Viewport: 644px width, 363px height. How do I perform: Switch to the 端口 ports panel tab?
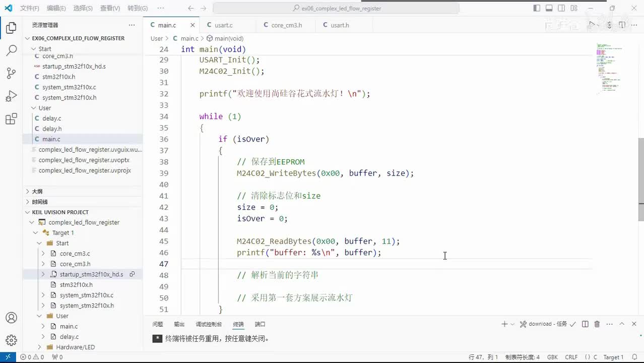coord(260,324)
